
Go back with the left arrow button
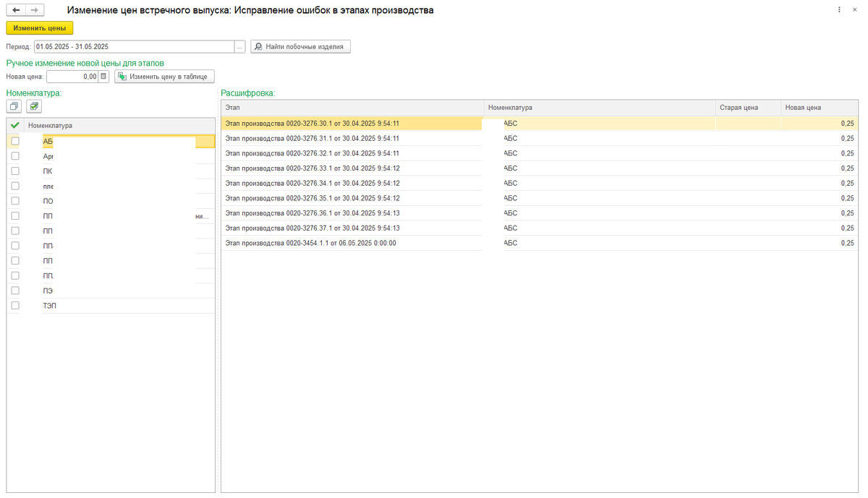[16, 10]
